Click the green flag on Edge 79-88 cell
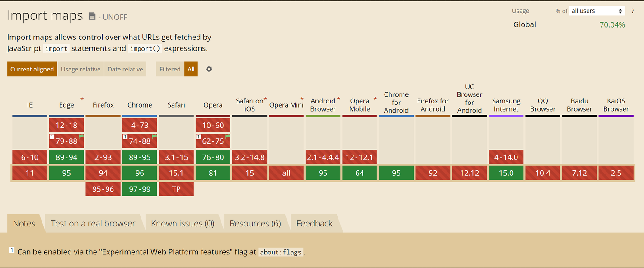Viewport: 644px width, 268px height. click(81, 136)
